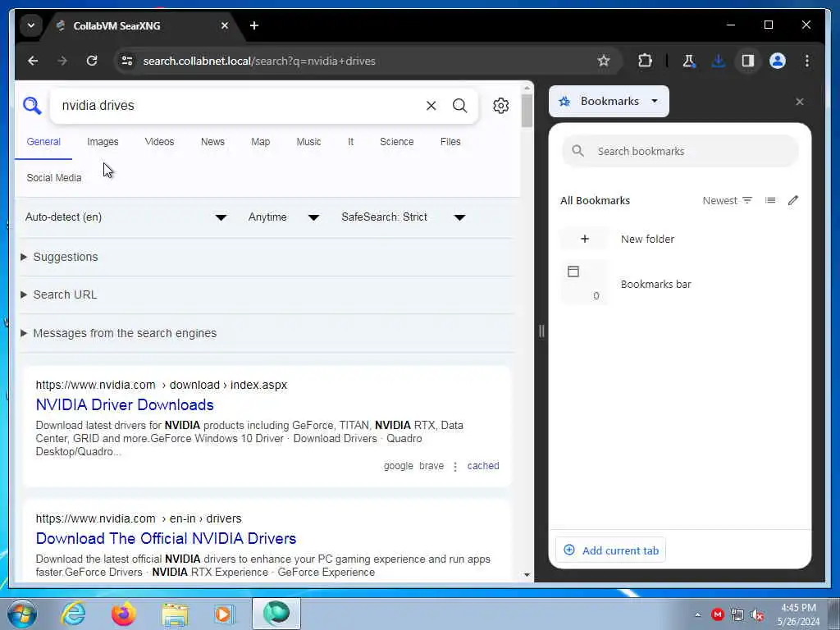
Task: Focus the Search bookmarks field
Action: point(680,151)
